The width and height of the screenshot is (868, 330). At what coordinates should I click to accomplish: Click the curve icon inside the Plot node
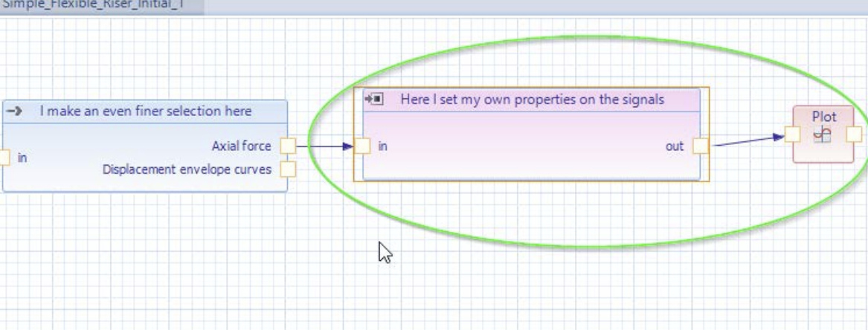coord(822,134)
